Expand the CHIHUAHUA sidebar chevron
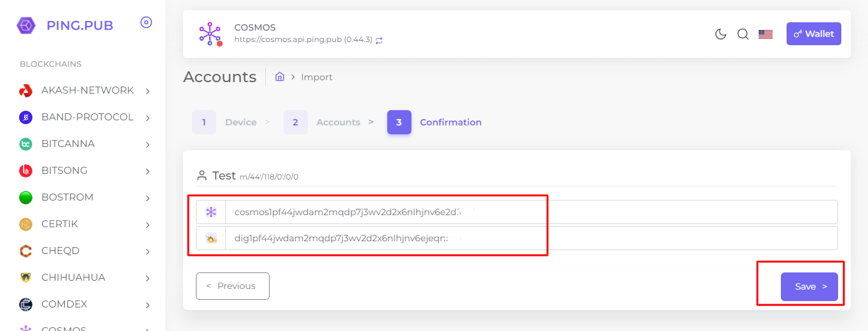This screenshot has width=868, height=331. pos(148,278)
